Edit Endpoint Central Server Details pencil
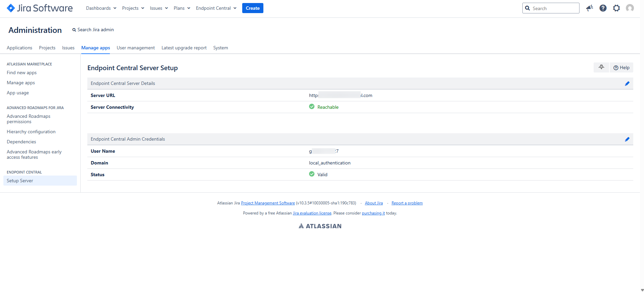644x292 pixels. [x=627, y=84]
